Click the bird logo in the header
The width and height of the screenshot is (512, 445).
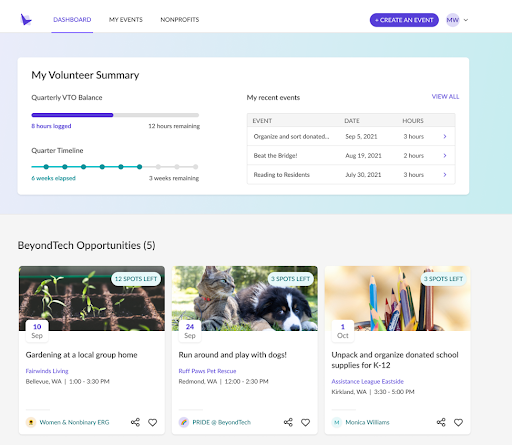point(26,20)
